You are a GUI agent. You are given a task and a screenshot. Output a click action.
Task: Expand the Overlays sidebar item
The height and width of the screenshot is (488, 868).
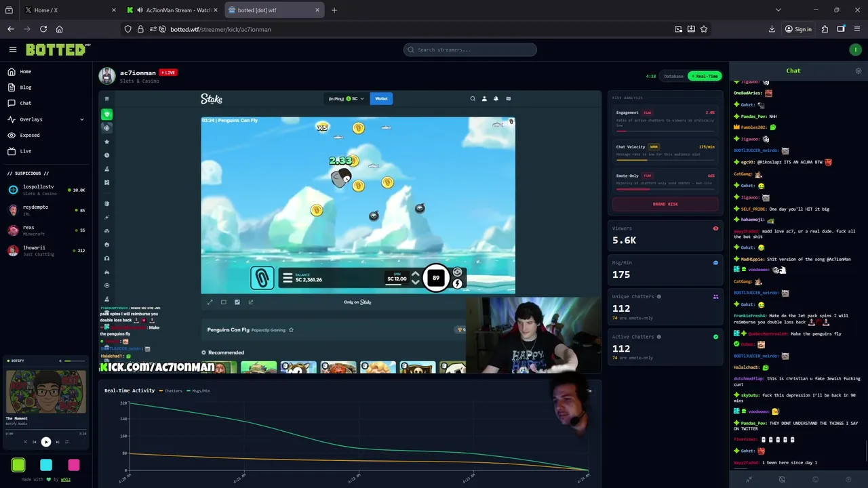click(46, 119)
